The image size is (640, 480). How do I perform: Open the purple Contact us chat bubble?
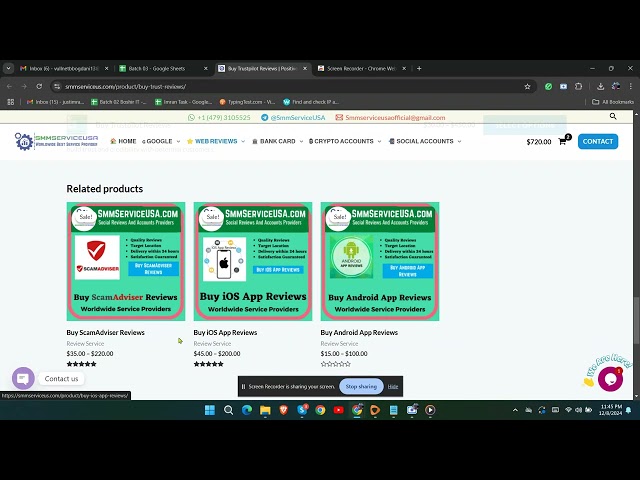(x=23, y=378)
